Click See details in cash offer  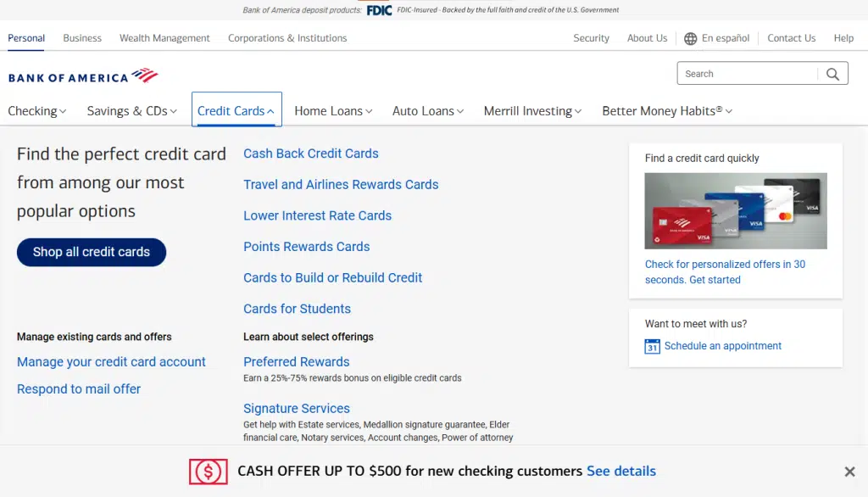coord(621,471)
